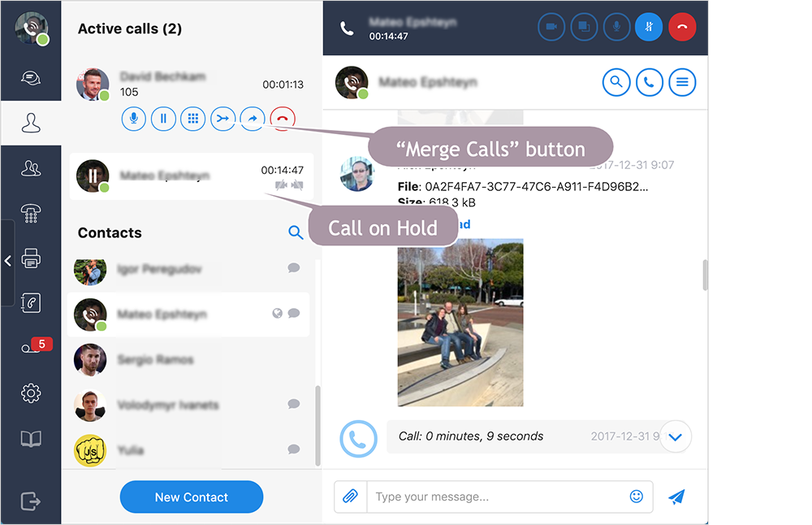Send the message with the paper plane icon

pos(676,497)
